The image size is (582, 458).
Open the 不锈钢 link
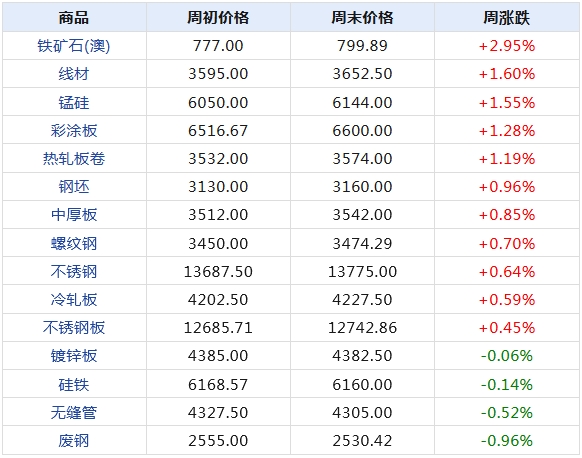tap(74, 271)
